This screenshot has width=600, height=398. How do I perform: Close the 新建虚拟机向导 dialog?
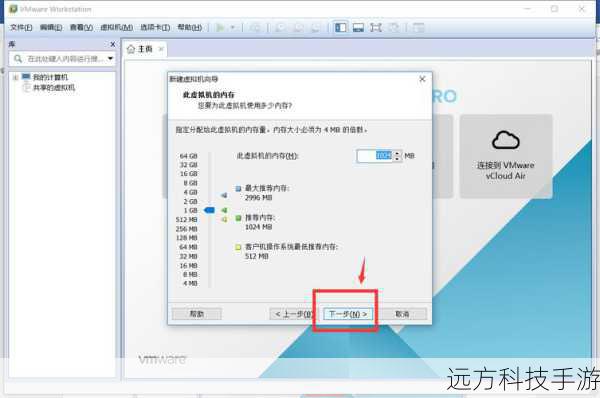(422, 79)
